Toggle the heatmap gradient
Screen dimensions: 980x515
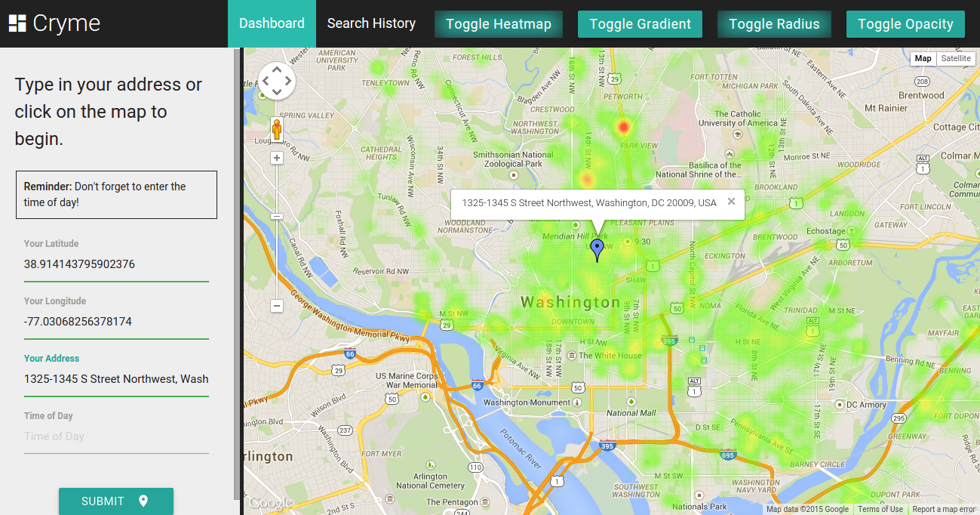pyautogui.click(x=640, y=24)
